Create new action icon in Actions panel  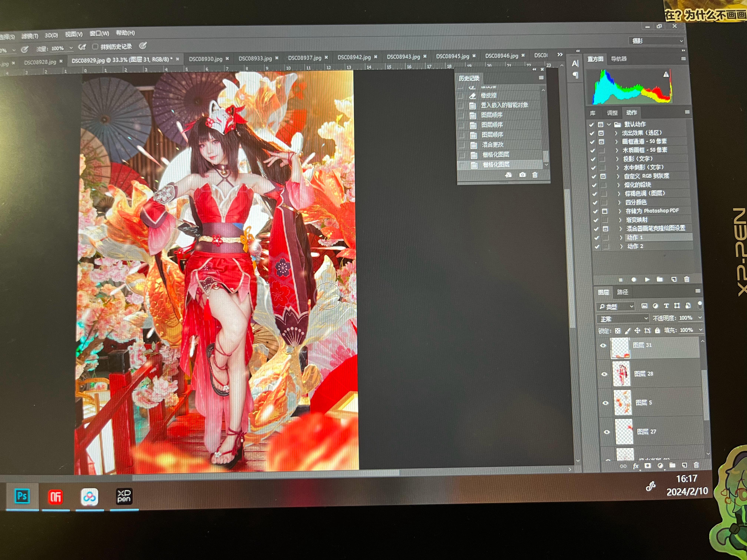[x=674, y=279]
